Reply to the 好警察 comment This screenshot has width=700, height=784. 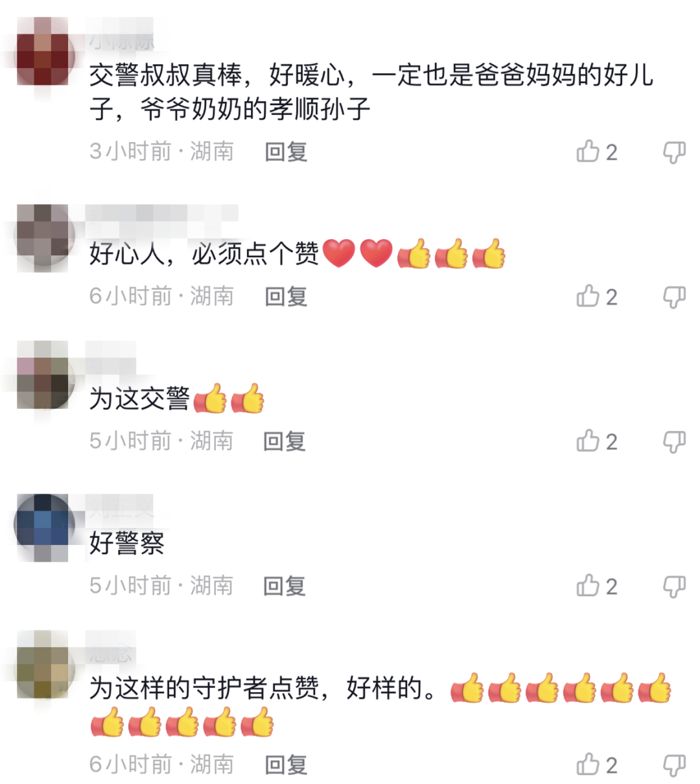tap(285, 586)
